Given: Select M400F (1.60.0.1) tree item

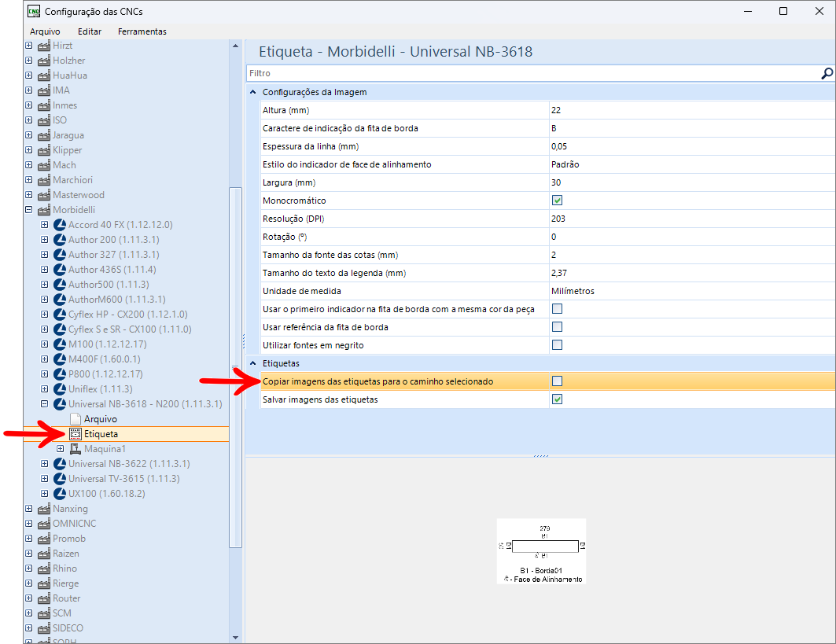Looking at the screenshot, I should tap(105, 359).
